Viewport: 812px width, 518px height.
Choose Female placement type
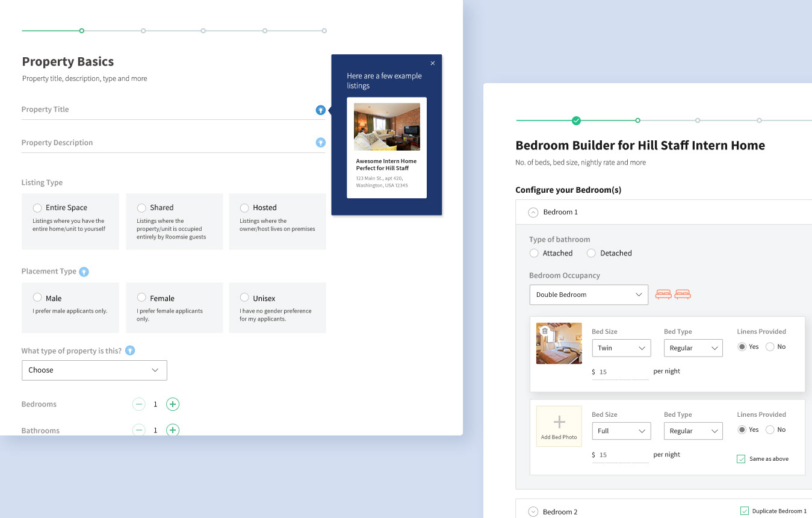141,298
